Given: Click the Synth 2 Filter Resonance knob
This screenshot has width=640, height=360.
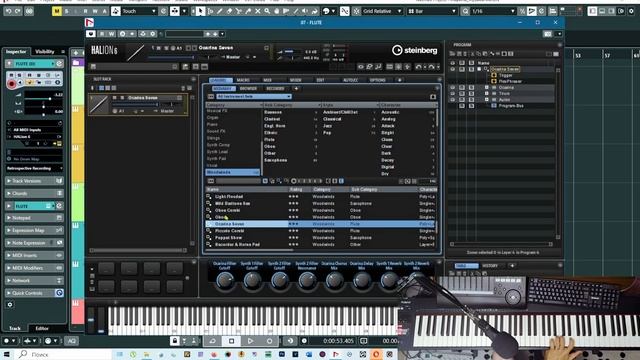Looking at the screenshot, I should pyautogui.click(x=307, y=280).
